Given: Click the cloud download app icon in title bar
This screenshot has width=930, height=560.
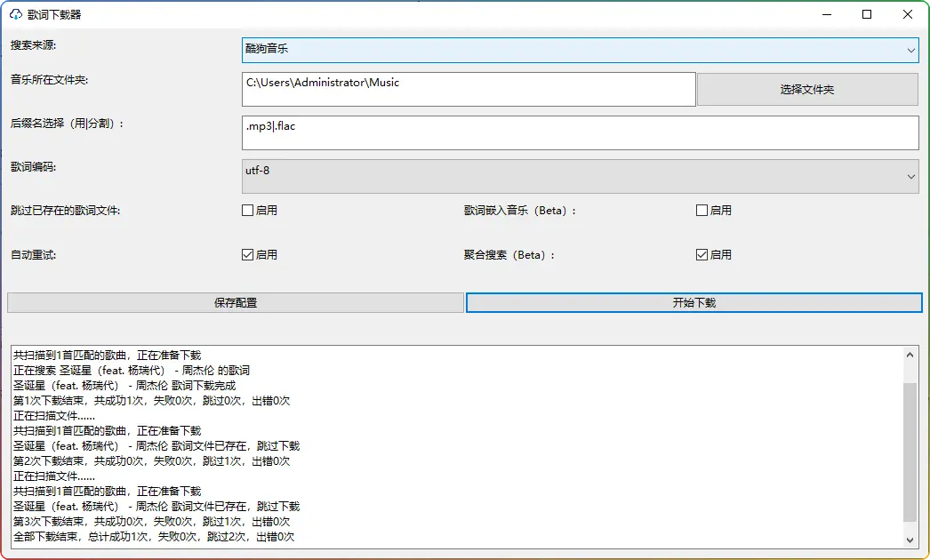Looking at the screenshot, I should point(16,14).
